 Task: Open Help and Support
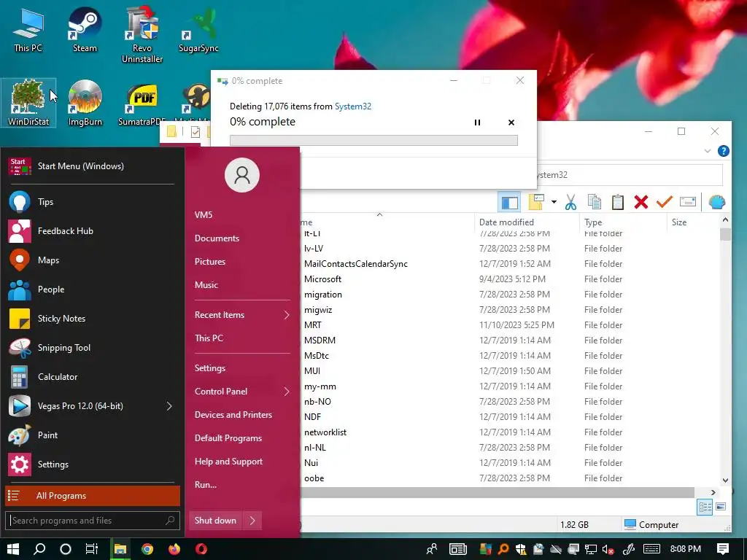point(228,462)
